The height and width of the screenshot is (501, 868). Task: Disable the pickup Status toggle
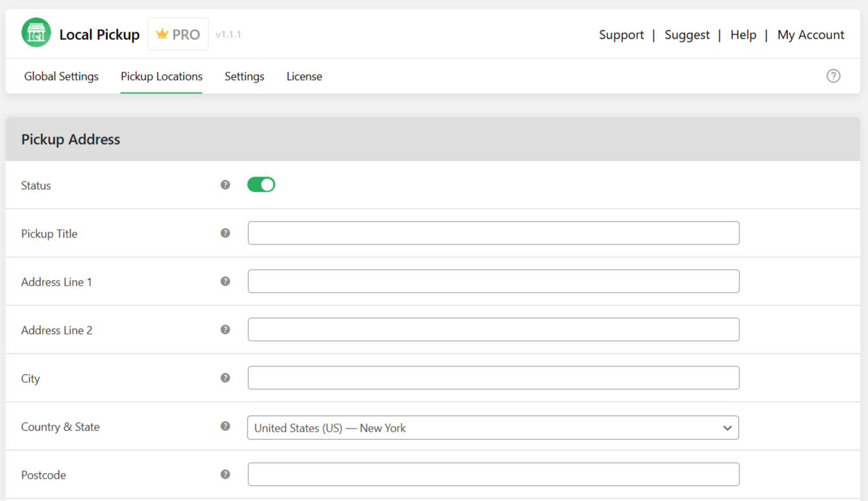(261, 185)
